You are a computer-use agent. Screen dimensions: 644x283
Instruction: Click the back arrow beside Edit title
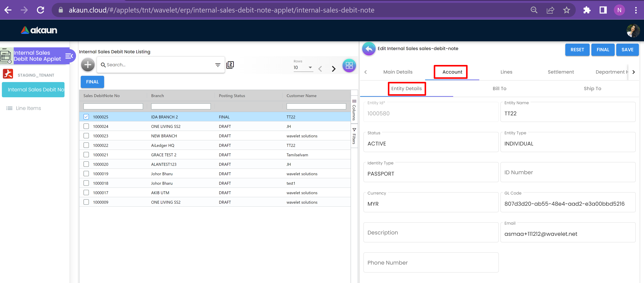369,49
